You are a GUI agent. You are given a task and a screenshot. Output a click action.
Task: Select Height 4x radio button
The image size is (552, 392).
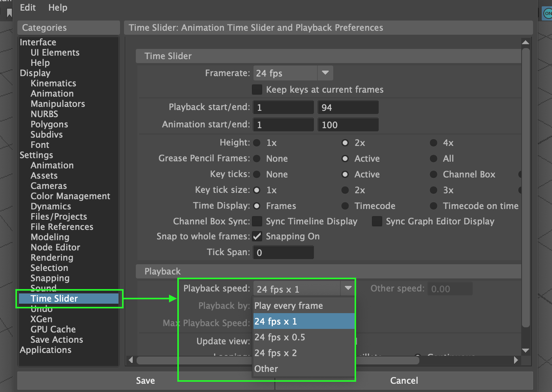[x=434, y=143]
